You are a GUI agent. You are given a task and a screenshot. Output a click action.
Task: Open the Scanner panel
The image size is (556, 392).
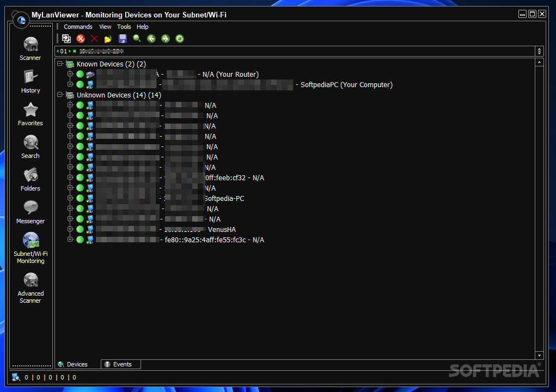tap(30, 48)
